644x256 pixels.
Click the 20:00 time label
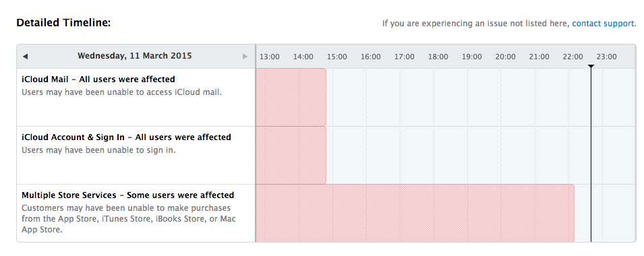pos(505,57)
